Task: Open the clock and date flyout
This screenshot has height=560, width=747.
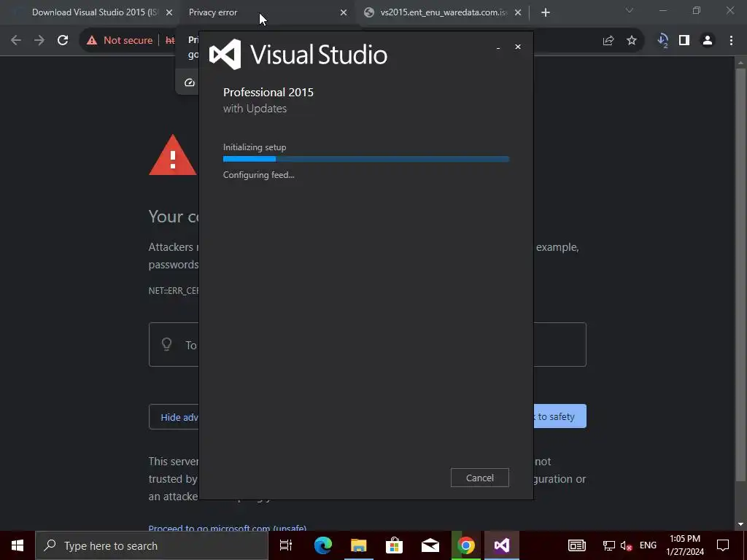Action: pos(684,545)
